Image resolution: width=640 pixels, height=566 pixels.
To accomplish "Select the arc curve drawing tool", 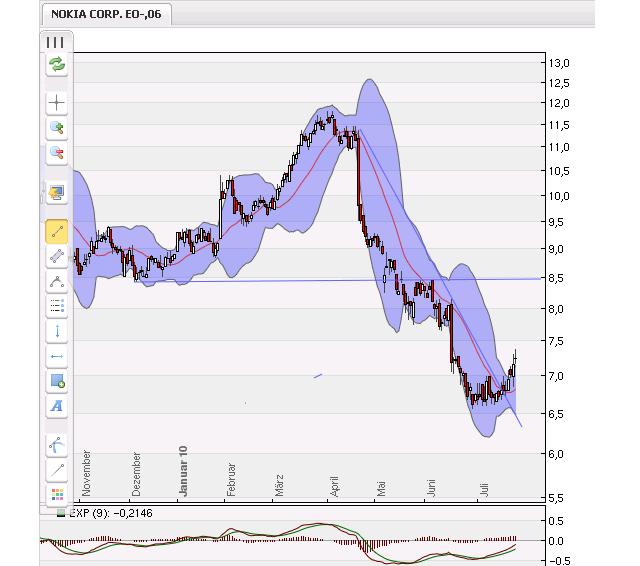I will tap(57, 282).
